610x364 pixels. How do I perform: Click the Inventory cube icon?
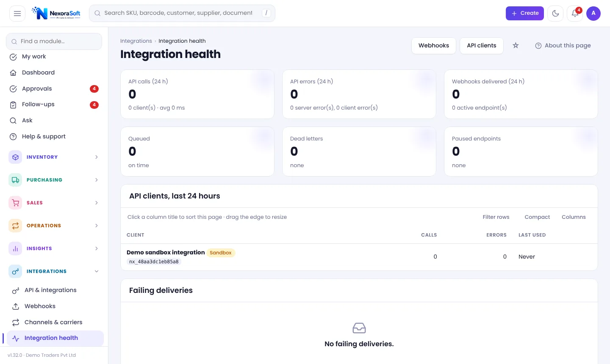coord(15,157)
